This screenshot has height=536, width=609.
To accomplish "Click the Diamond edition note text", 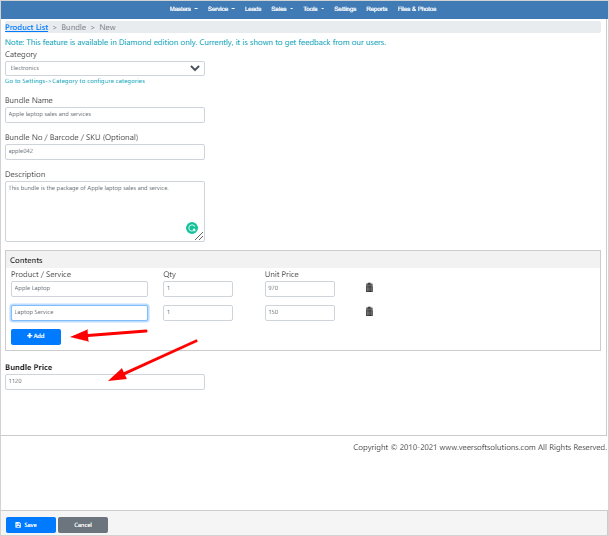I will coord(195,42).
